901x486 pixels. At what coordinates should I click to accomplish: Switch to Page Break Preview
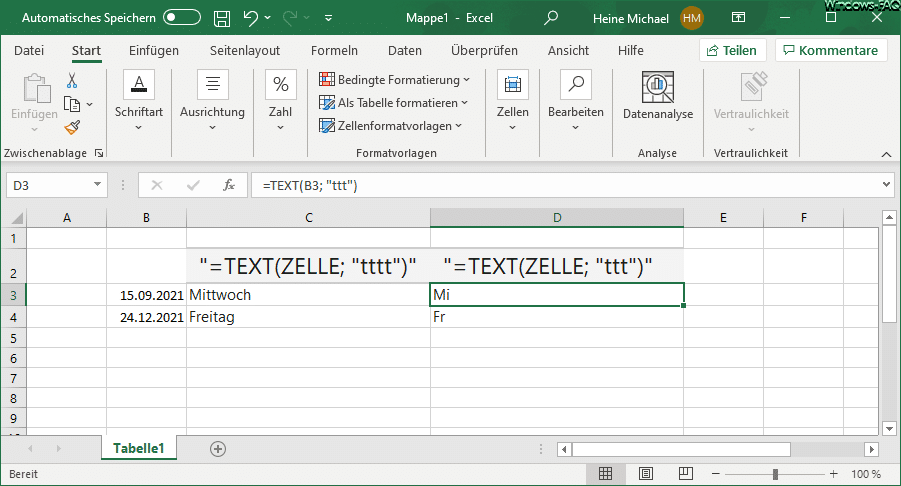tap(686, 474)
